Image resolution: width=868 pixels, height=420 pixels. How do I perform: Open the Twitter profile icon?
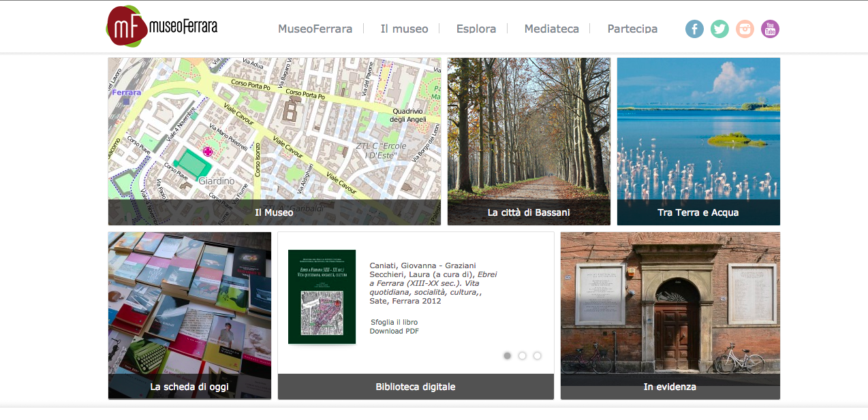click(719, 29)
